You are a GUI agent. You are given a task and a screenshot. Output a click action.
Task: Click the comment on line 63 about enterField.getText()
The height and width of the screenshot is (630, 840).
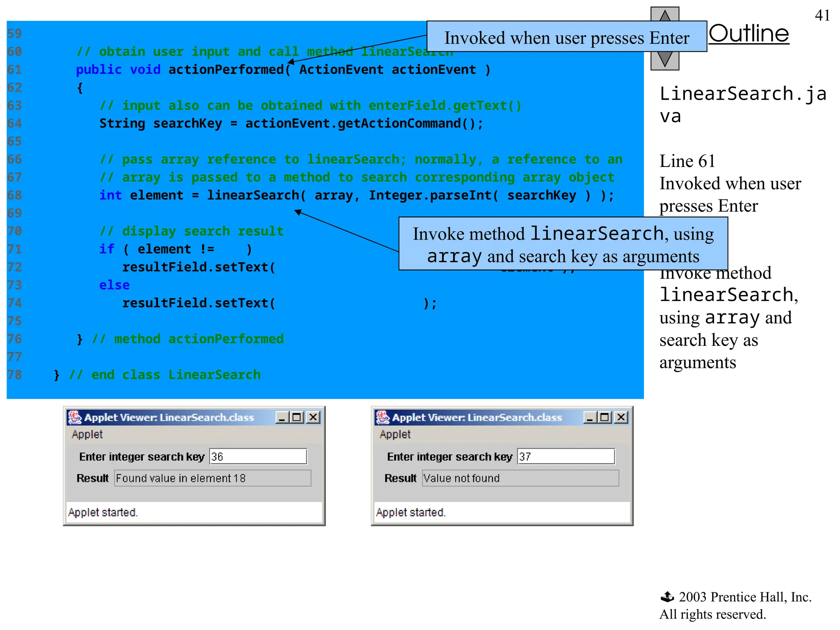pyautogui.click(x=310, y=106)
